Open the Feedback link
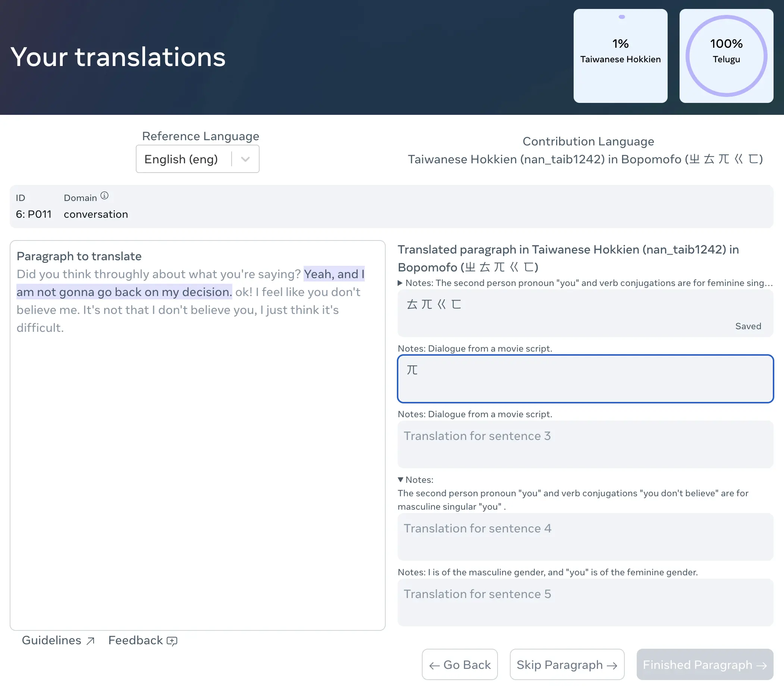The image size is (784, 689). pyautogui.click(x=136, y=640)
